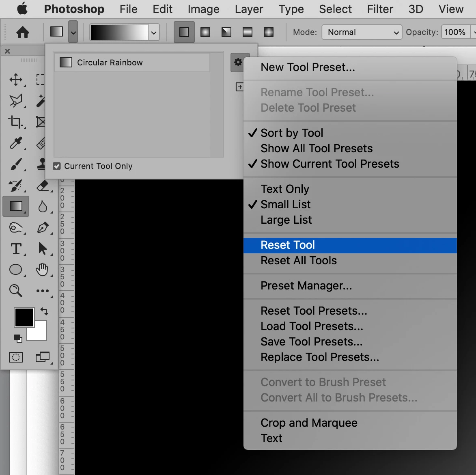Image resolution: width=476 pixels, height=475 pixels.
Task: Open the Edit Toolbar ellipsis menu
Action: [x=43, y=291]
